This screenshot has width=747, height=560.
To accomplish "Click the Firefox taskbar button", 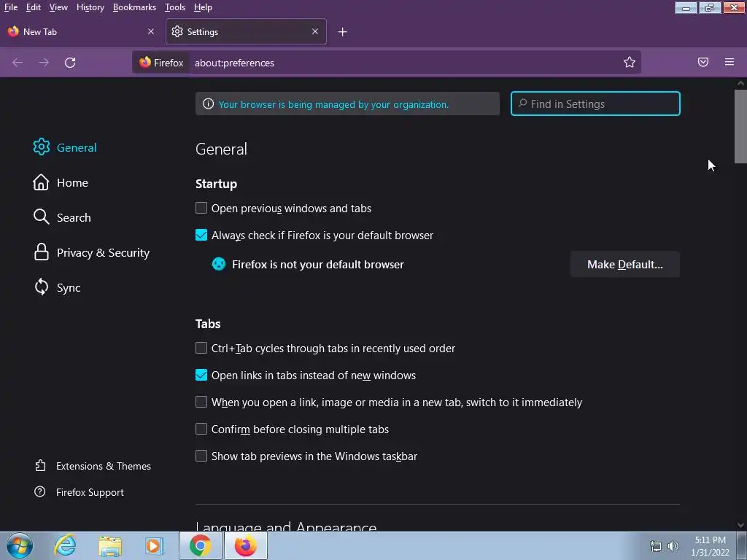I will pyautogui.click(x=245, y=545).
